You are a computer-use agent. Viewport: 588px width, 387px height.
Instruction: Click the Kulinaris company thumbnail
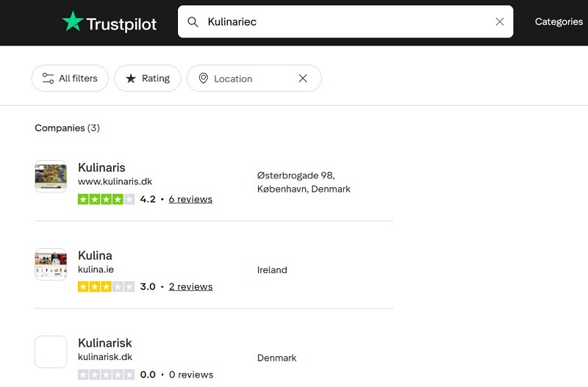point(51,176)
